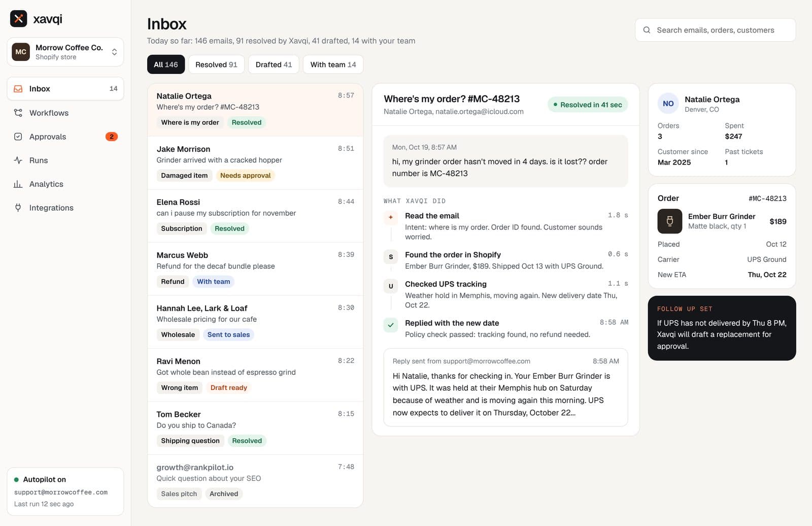Click the search magnifier icon
Screen dimensions: 812x526
pos(647,30)
